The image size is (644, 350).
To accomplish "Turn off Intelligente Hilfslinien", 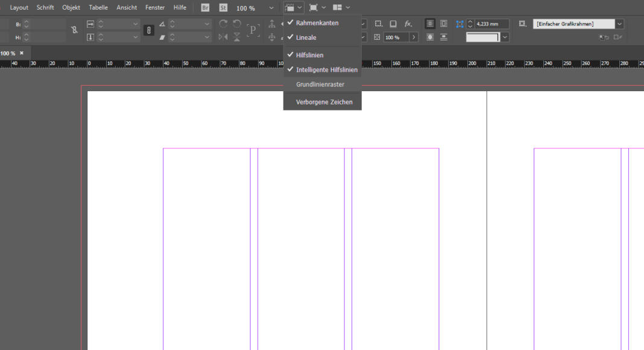I will tap(326, 69).
